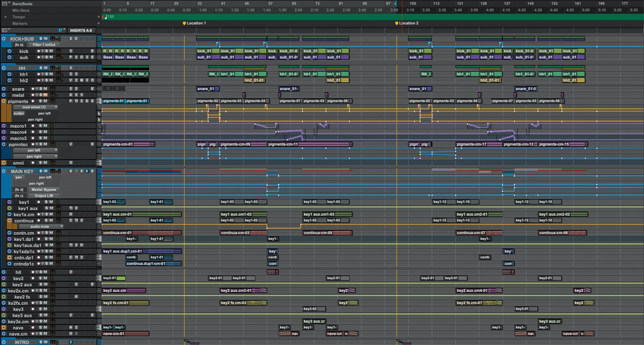Click the sub track options arrow icon
Screen dimensions: 644x345
click(10, 57)
